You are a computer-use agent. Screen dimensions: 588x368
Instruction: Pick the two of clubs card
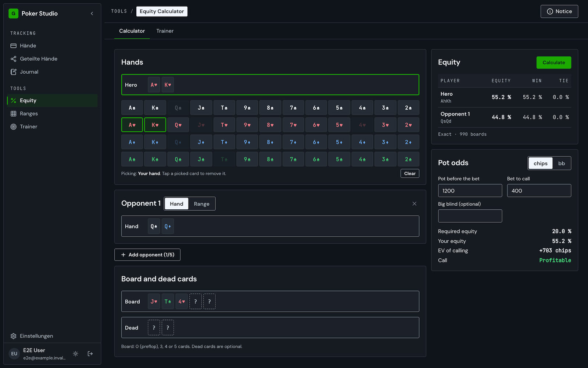[x=408, y=159]
